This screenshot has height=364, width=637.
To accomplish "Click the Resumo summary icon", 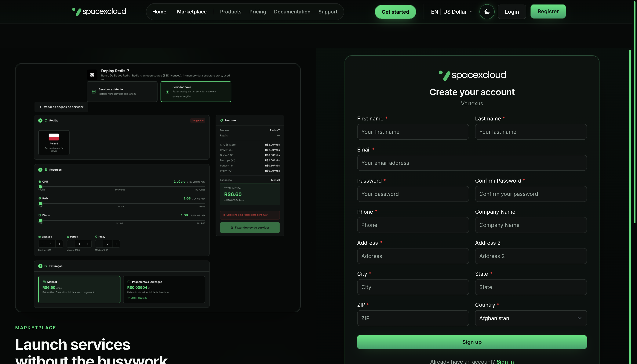I will coord(221,120).
